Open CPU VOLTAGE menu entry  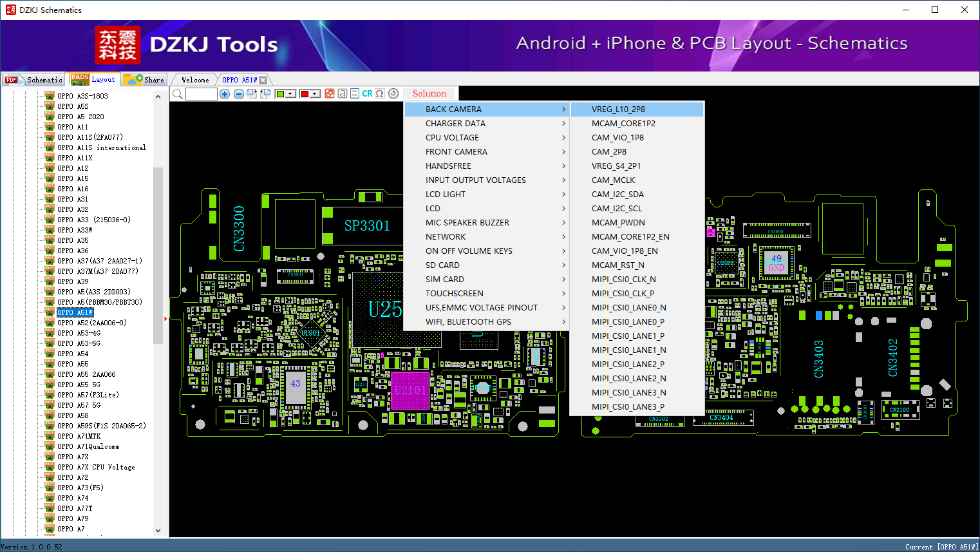click(x=486, y=138)
